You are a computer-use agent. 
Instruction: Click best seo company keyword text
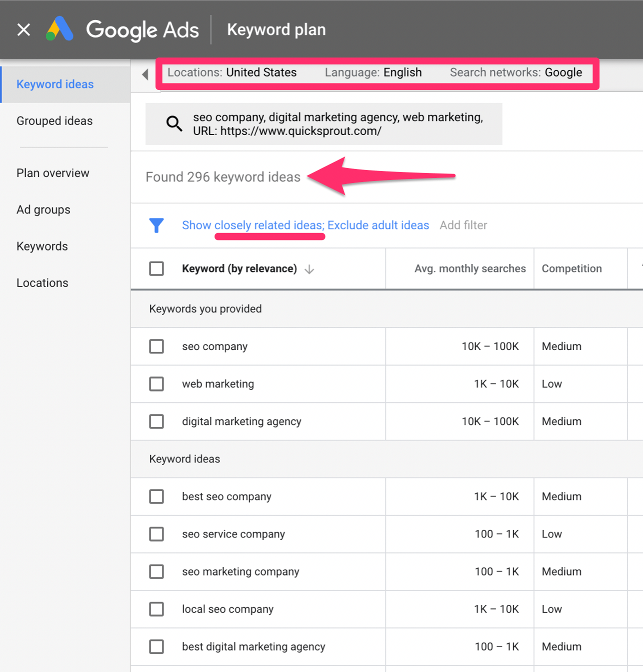pyautogui.click(x=226, y=496)
